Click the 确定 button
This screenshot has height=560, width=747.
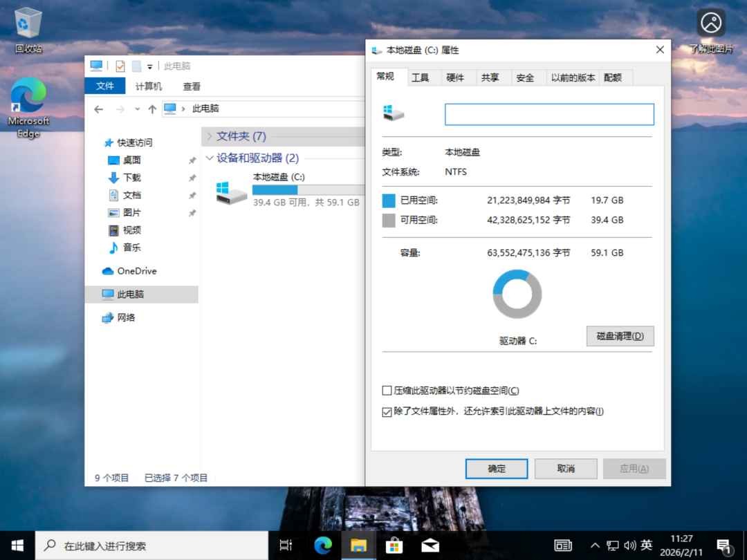(x=497, y=469)
